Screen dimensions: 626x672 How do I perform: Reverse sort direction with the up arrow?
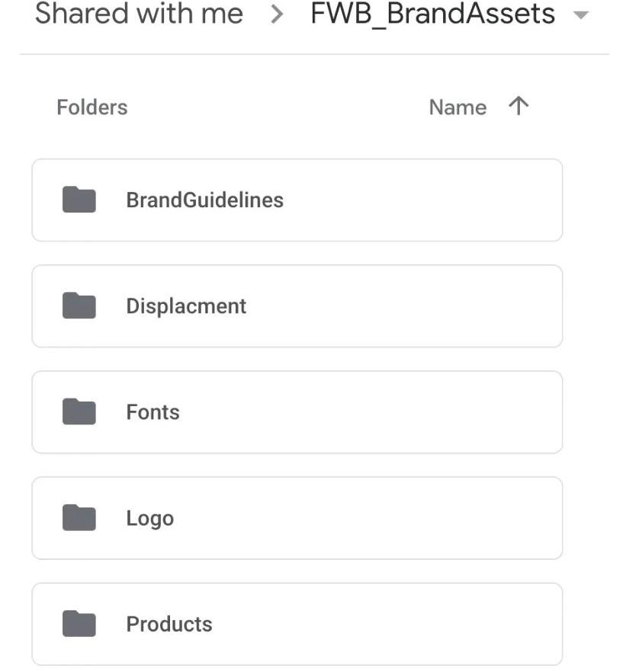518,107
